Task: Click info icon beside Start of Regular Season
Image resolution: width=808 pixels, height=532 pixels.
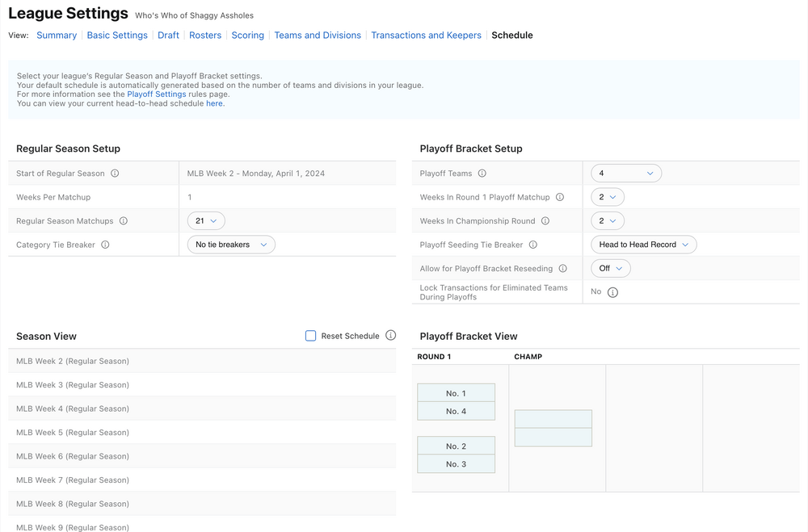Action: (115, 174)
